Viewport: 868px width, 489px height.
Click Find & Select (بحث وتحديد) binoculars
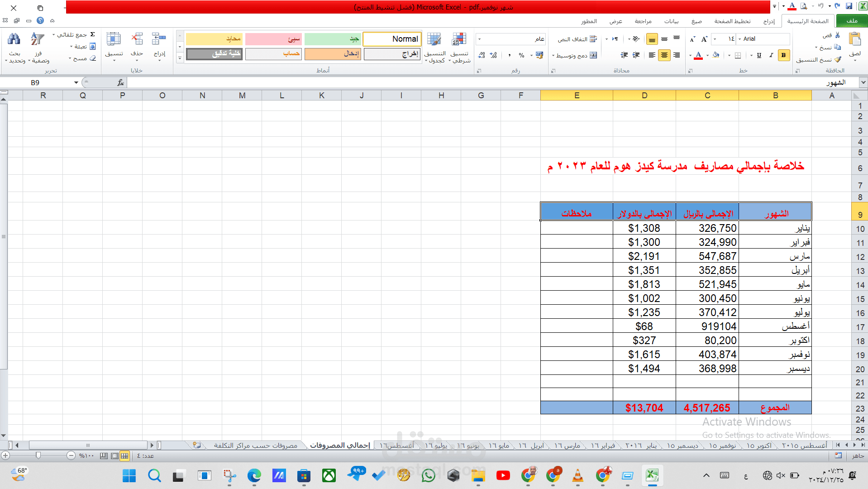click(x=14, y=39)
